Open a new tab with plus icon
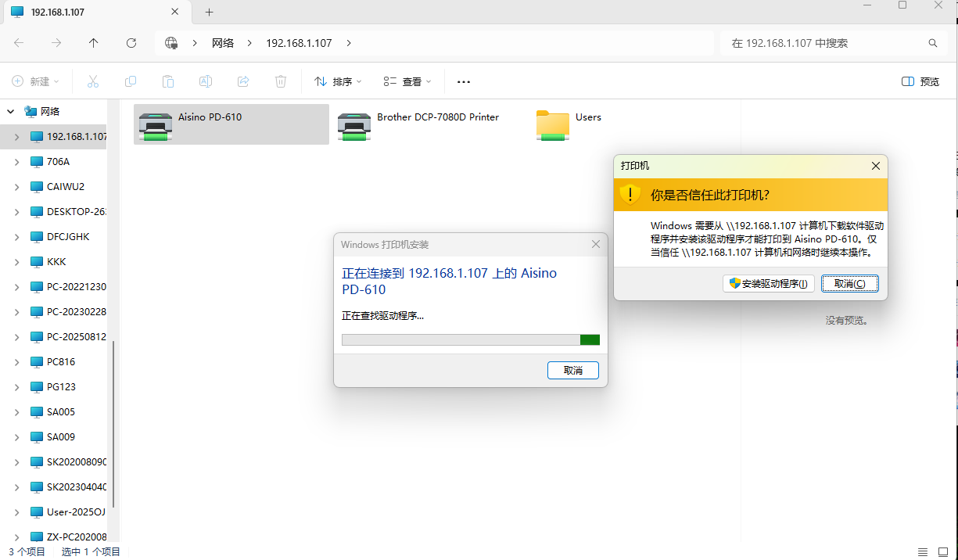This screenshot has height=560, width=958. pos(209,12)
